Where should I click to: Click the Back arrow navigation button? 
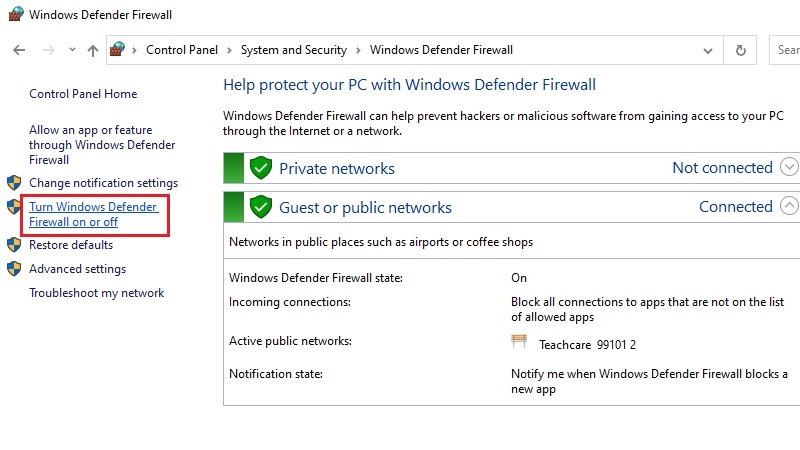point(20,50)
